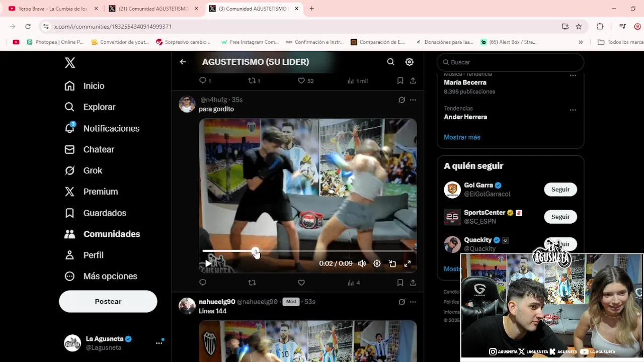Open the X logo home link
The width and height of the screenshot is (644, 362).
pos(70,63)
